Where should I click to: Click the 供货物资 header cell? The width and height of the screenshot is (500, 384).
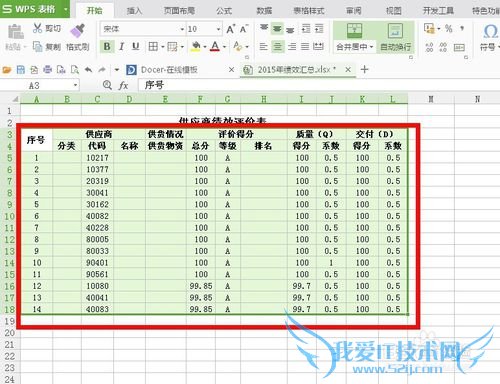[165, 146]
